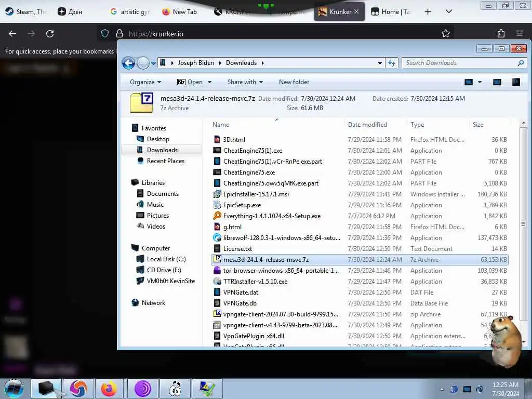
Task: Click the tor-browser portable file icon
Action: [217, 270]
